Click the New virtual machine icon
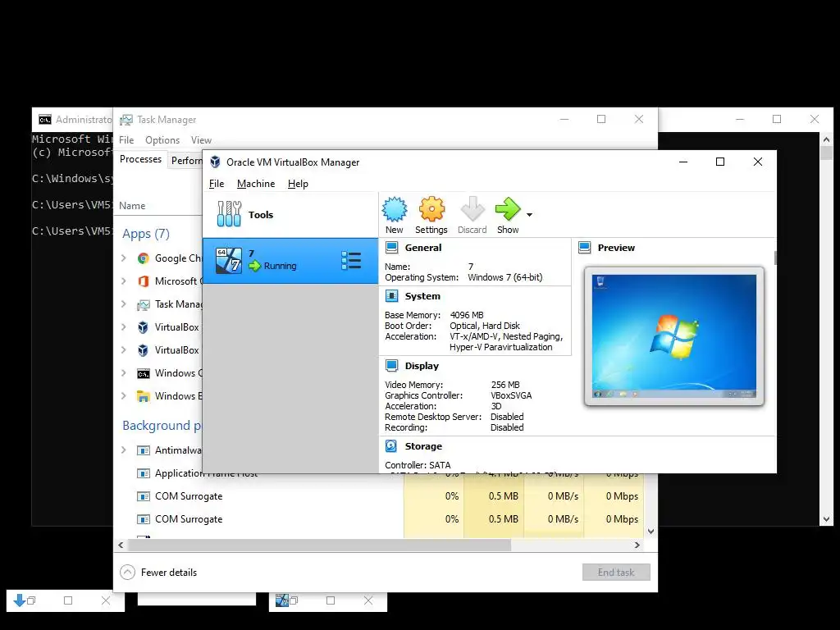 (395, 209)
